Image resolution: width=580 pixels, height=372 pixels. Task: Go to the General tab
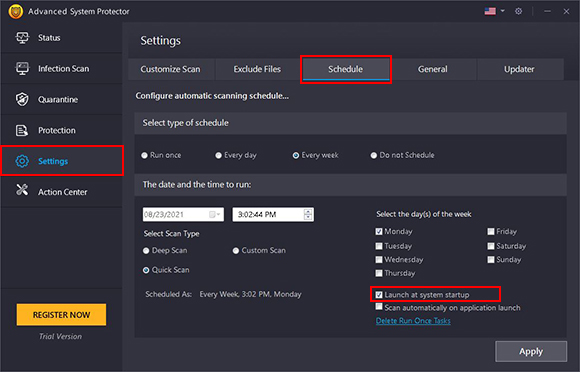coord(433,69)
